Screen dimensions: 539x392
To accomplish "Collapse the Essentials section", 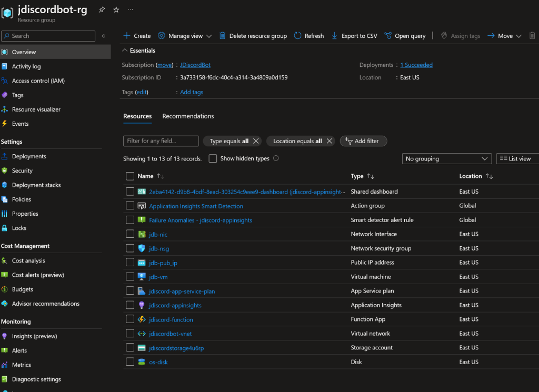I will [x=139, y=51].
